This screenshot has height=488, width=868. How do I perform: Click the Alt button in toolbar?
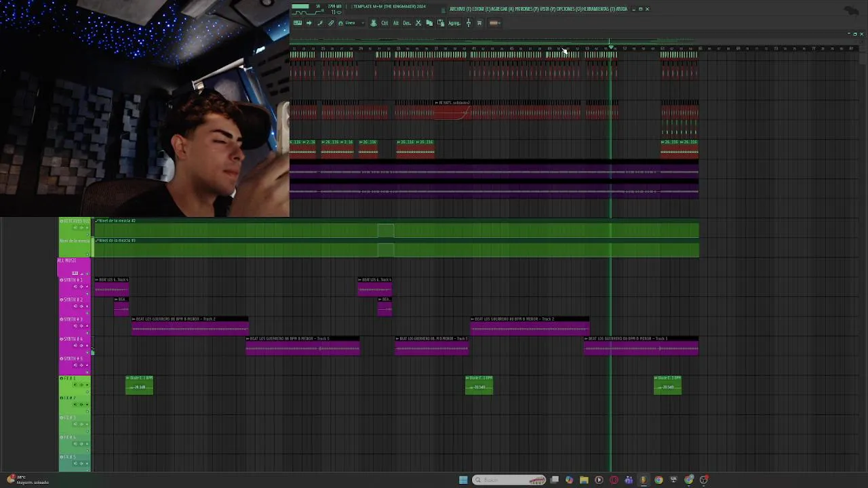(396, 22)
